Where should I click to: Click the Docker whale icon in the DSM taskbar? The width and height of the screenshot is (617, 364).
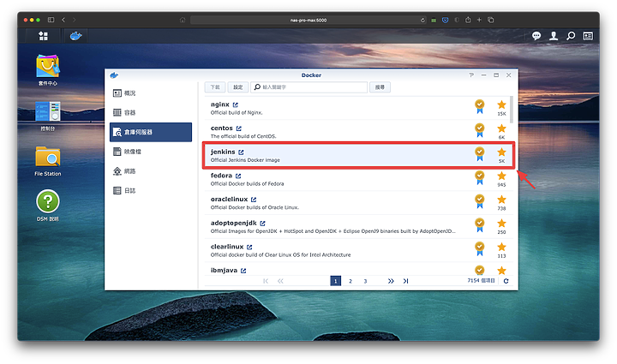pos(75,36)
